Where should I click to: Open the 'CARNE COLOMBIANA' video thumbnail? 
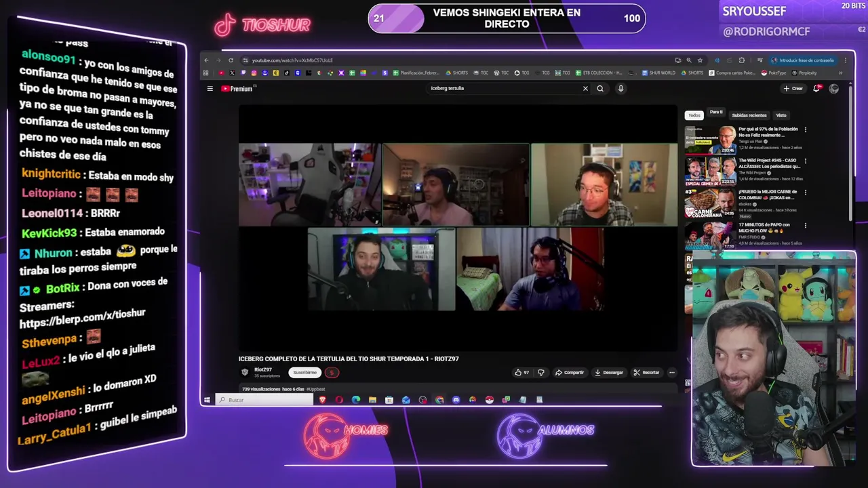[x=710, y=203]
